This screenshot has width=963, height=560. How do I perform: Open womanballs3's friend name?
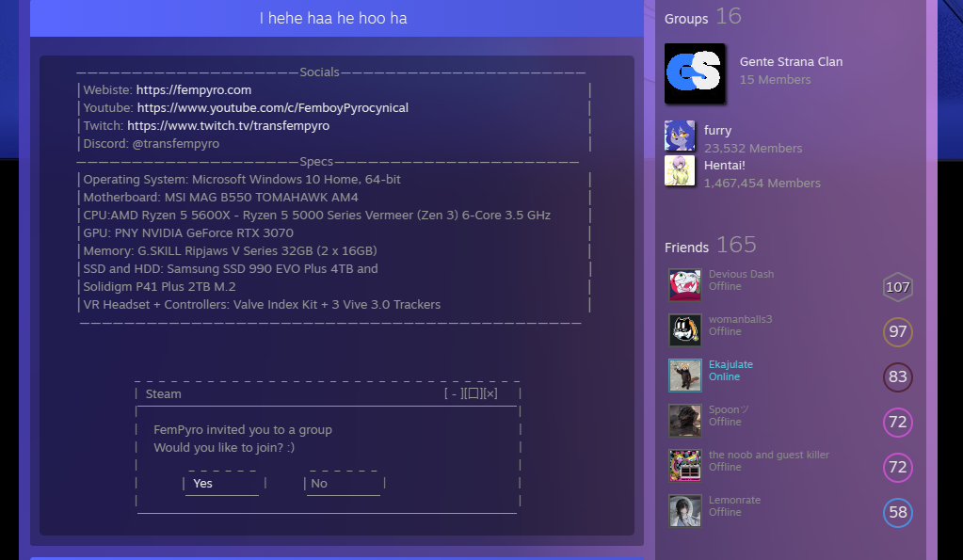(740, 319)
